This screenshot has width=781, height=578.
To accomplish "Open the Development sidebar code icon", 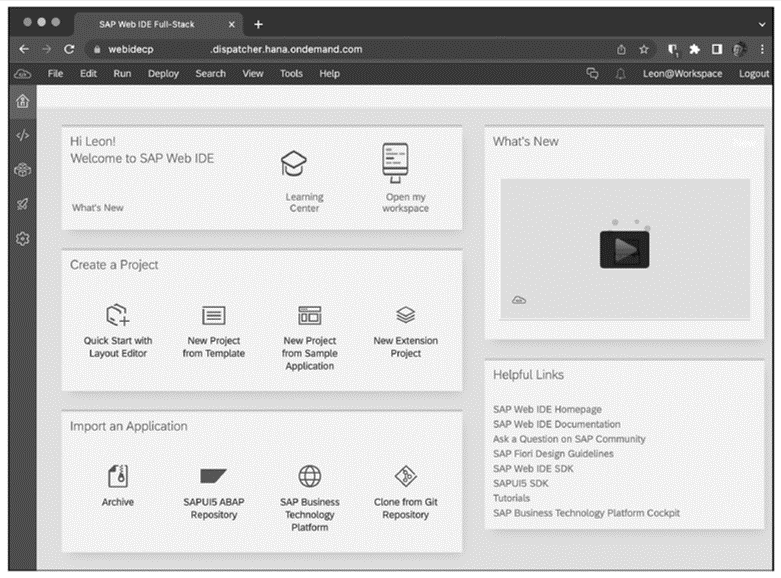I will [x=23, y=136].
